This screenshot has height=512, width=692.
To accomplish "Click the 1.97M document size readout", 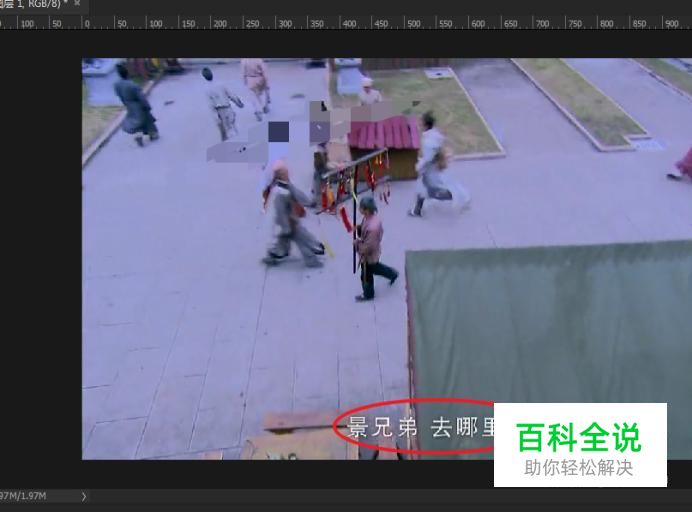I will [x=23, y=496].
